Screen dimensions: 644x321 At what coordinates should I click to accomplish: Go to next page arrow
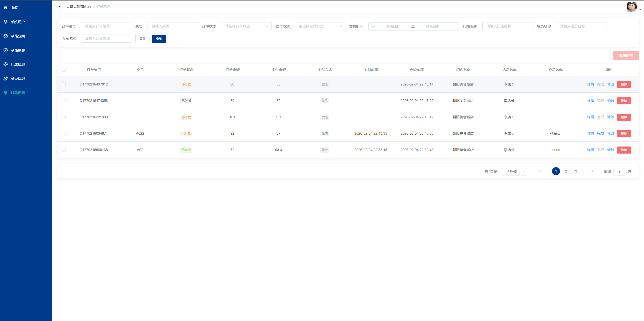tap(592, 171)
